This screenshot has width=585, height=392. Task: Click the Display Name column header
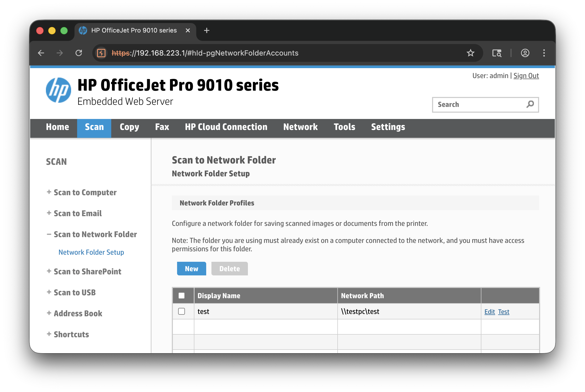tap(266, 296)
